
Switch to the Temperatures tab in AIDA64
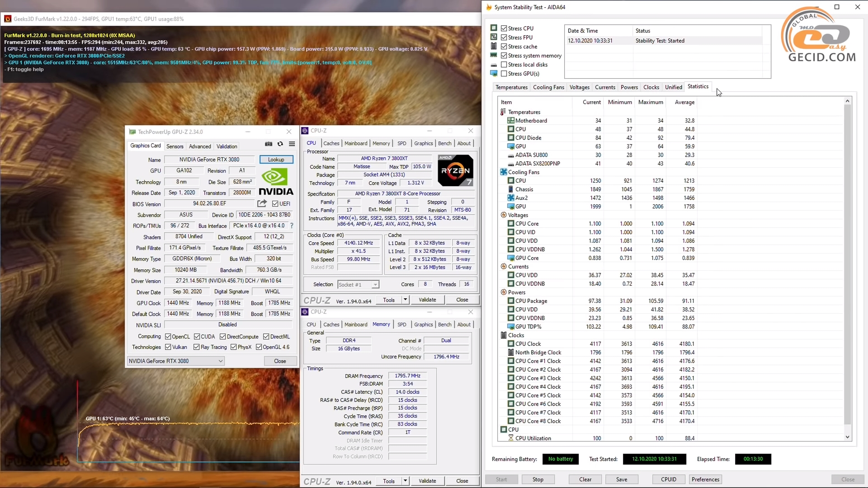pos(511,87)
